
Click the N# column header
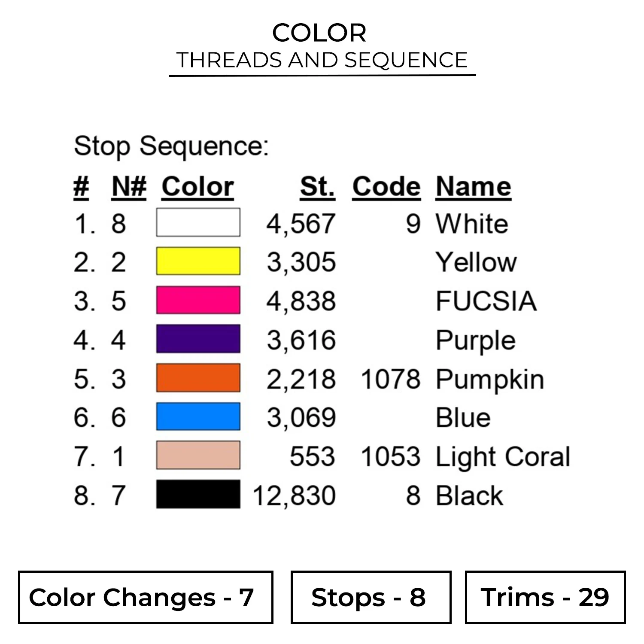[x=129, y=187]
